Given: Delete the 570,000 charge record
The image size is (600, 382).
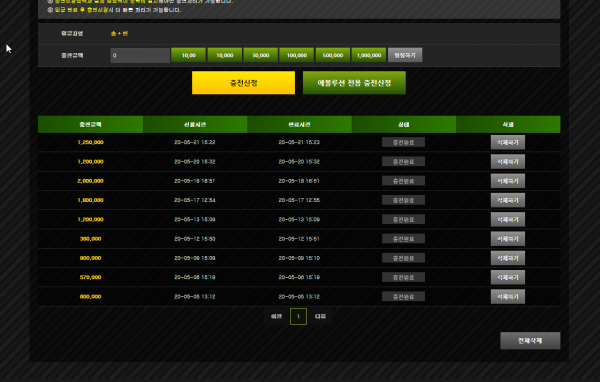Looking at the screenshot, I should coord(508,277).
